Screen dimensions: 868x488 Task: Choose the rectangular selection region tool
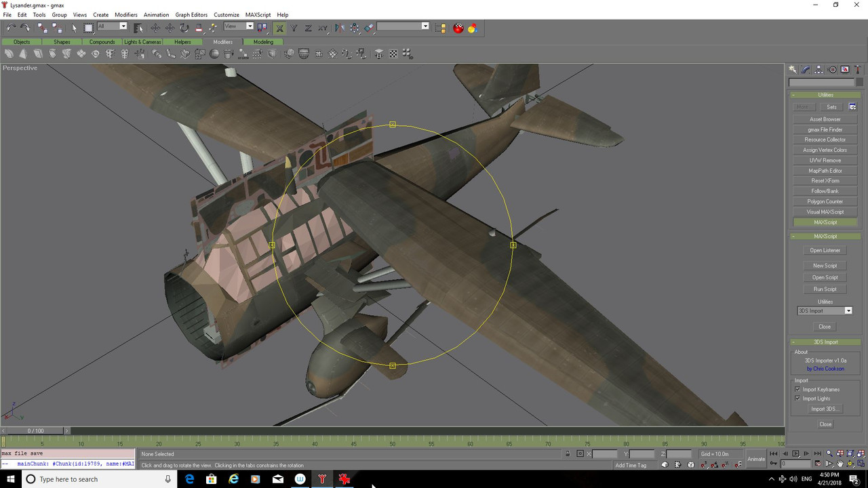tap(88, 28)
